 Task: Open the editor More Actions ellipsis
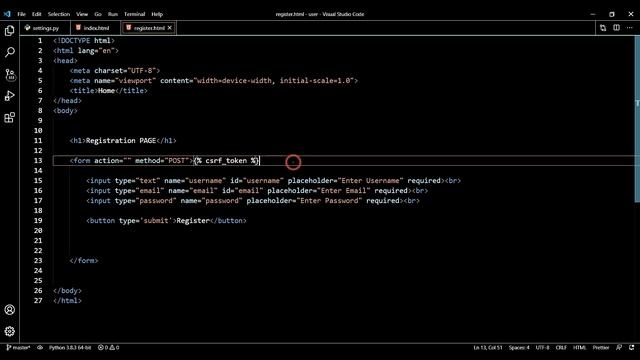pos(630,28)
